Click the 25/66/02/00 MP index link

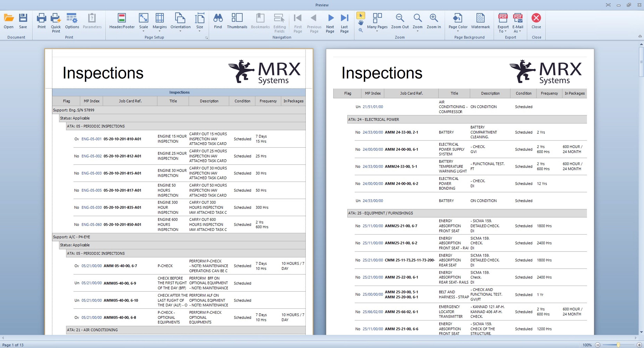[x=373, y=312]
